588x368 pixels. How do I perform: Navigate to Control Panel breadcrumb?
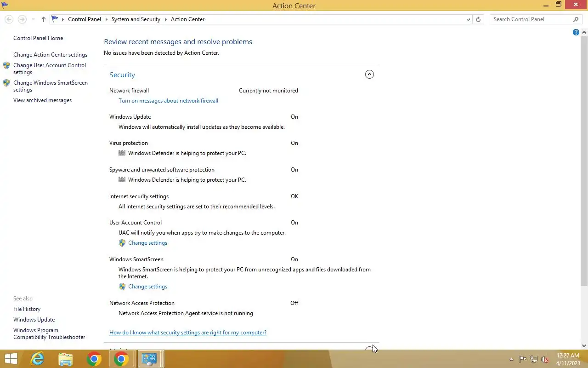[85, 19]
